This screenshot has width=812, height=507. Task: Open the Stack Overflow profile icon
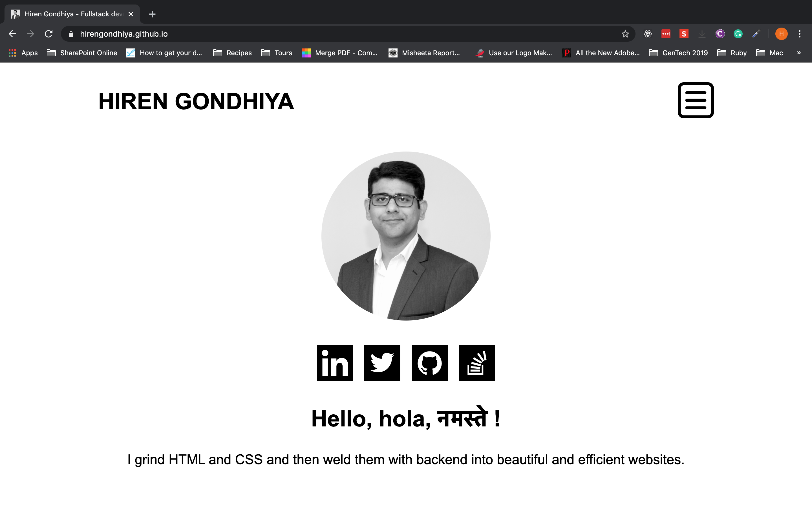click(x=477, y=363)
